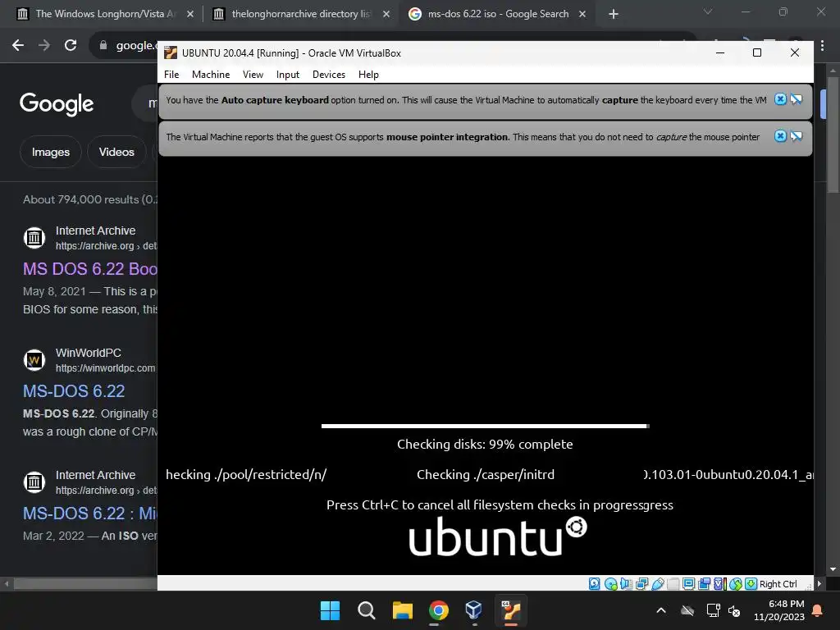Viewport: 840px width, 630px height.
Task: Open the Help menu in VirtualBox
Action: (368, 75)
